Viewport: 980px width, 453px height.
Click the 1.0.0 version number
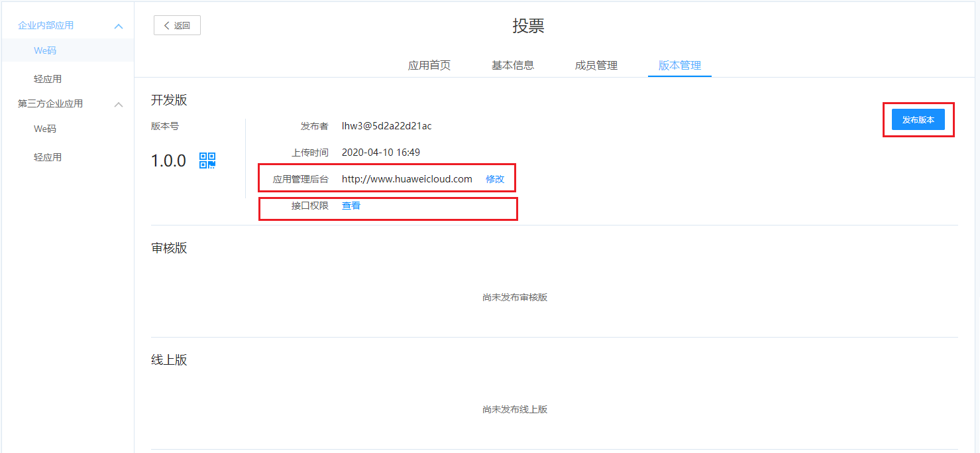pyautogui.click(x=168, y=161)
